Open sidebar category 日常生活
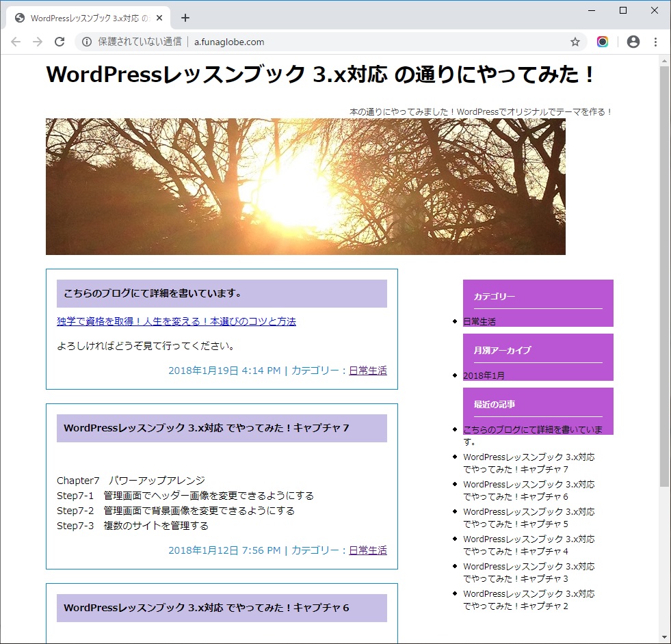 point(479,321)
